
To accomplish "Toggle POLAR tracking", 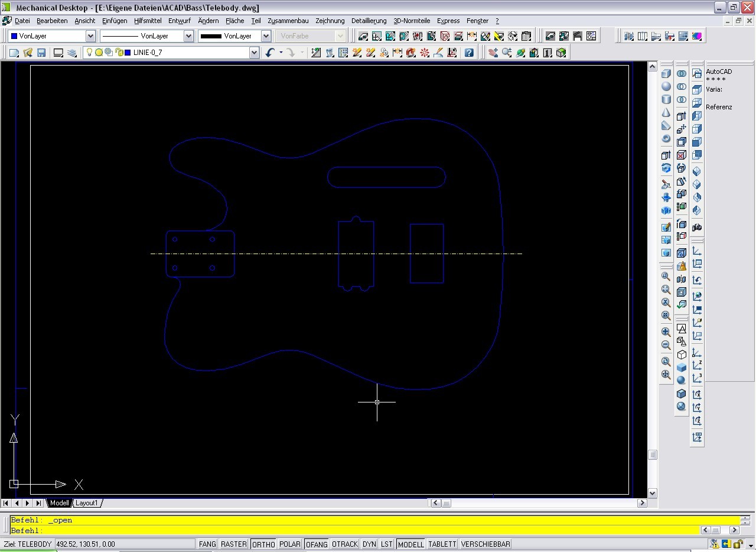I will [x=290, y=544].
